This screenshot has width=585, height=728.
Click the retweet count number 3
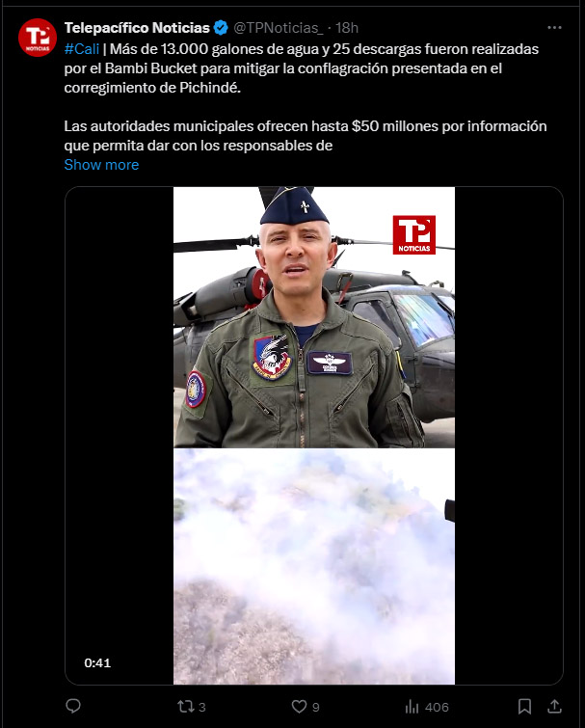point(202,707)
